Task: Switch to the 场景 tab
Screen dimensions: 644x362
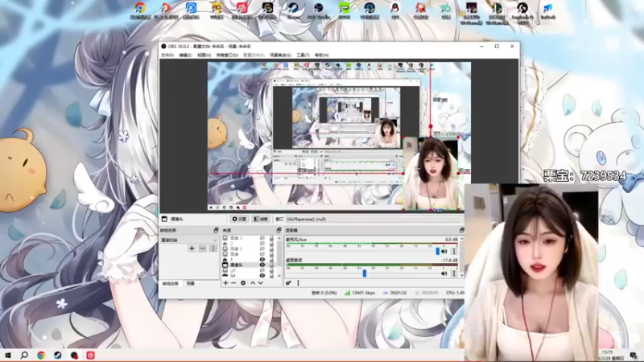Action: [191, 284]
